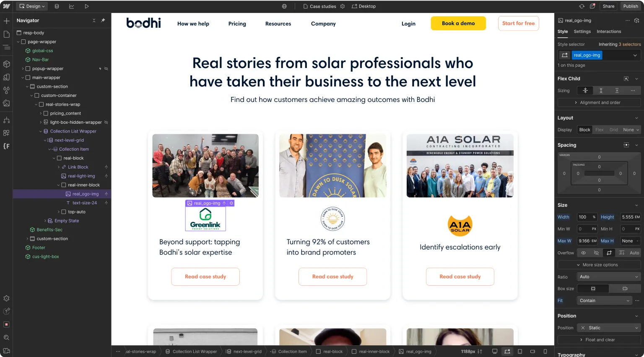Collapse the real-inner-block tree node

click(x=59, y=185)
